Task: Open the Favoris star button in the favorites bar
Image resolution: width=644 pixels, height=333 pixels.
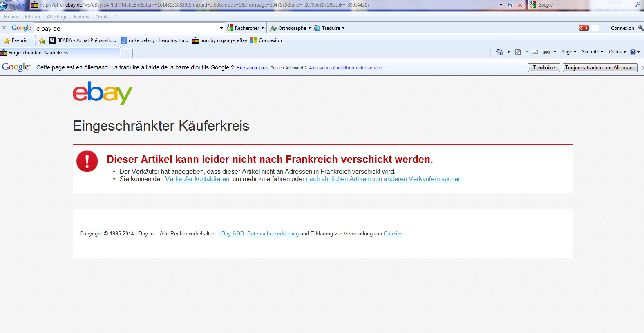Action: (15, 40)
